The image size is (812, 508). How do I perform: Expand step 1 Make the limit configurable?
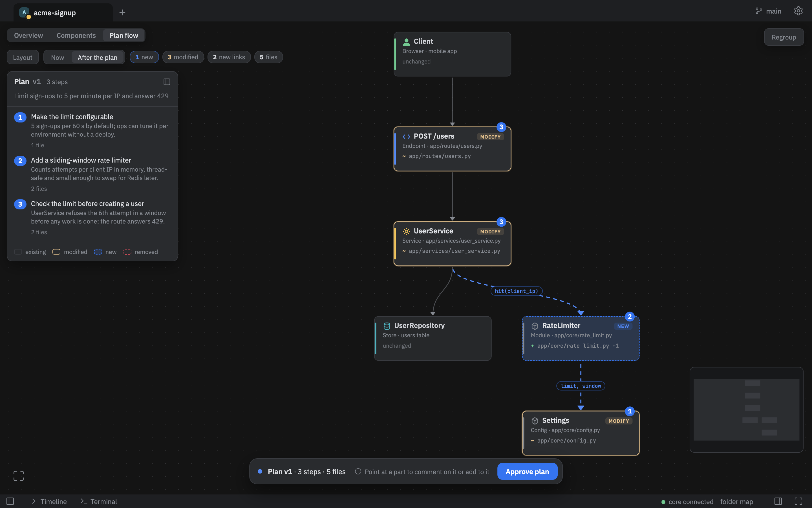(x=92, y=131)
